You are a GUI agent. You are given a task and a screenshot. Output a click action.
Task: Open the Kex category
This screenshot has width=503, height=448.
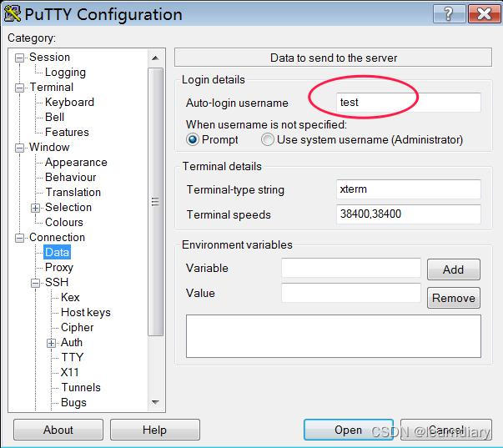[70, 297]
